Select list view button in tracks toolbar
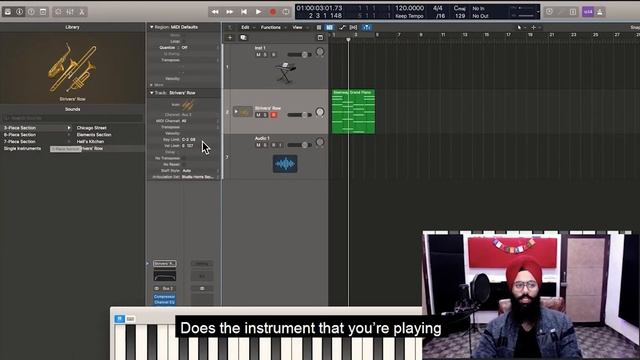This screenshot has width=640, height=360. coord(329,27)
